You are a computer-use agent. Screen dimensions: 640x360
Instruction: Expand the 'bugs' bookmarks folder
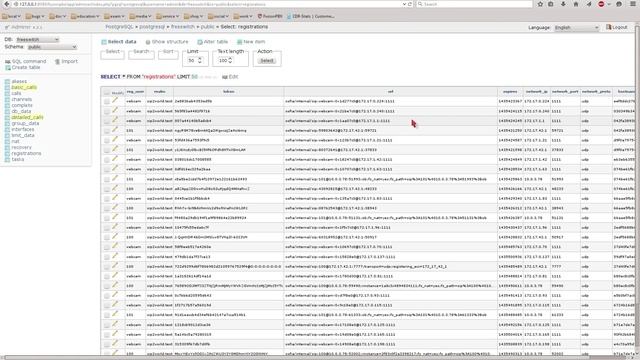tap(35, 16)
